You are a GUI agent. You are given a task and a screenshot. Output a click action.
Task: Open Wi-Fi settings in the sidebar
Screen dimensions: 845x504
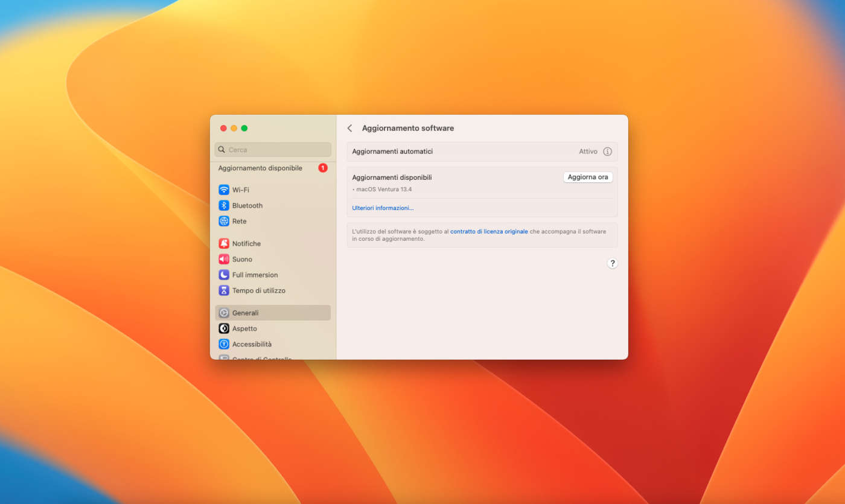tap(240, 190)
